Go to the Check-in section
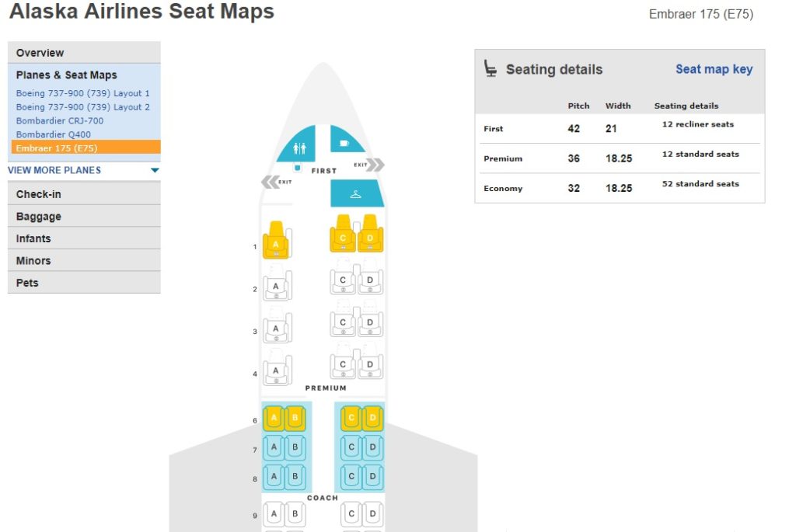 click(x=39, y=194)
